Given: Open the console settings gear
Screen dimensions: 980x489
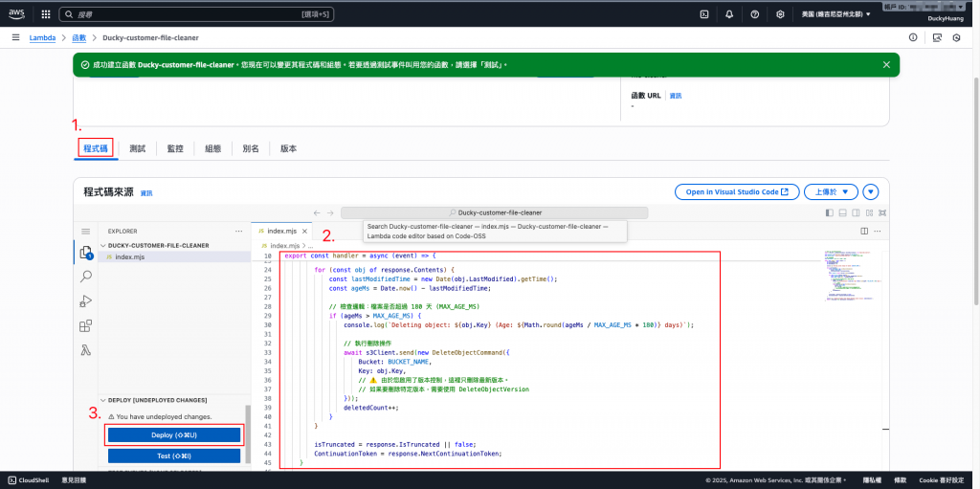Looking at the screenshot, I should (x=780, y=13).
